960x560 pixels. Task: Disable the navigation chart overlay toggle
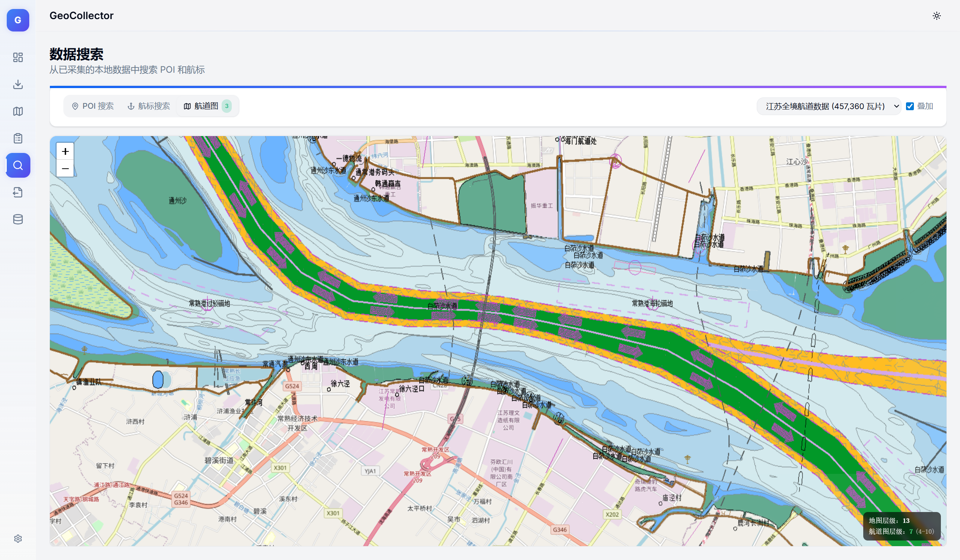pyautogui.click(x=910, y=106)
